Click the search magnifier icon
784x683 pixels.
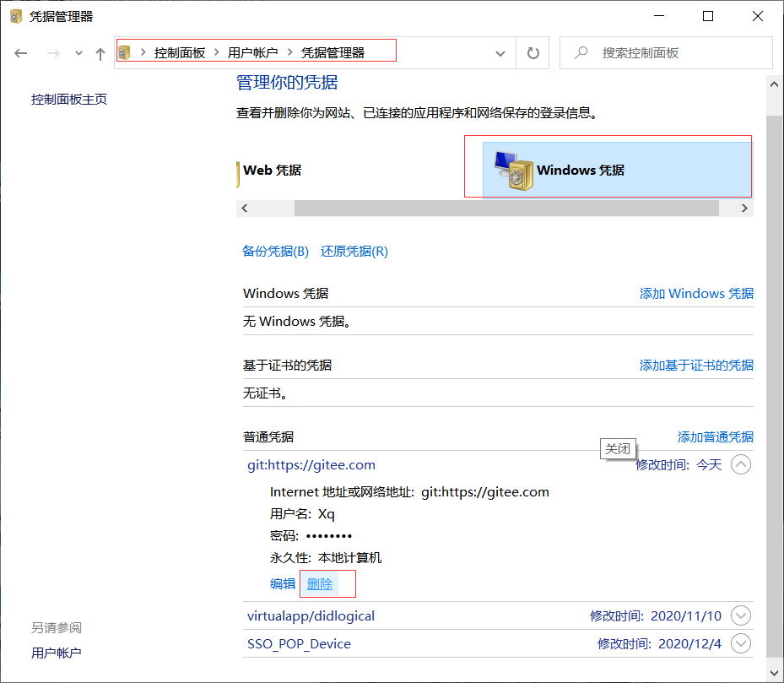pyautogui.click(x=579, y=52)
